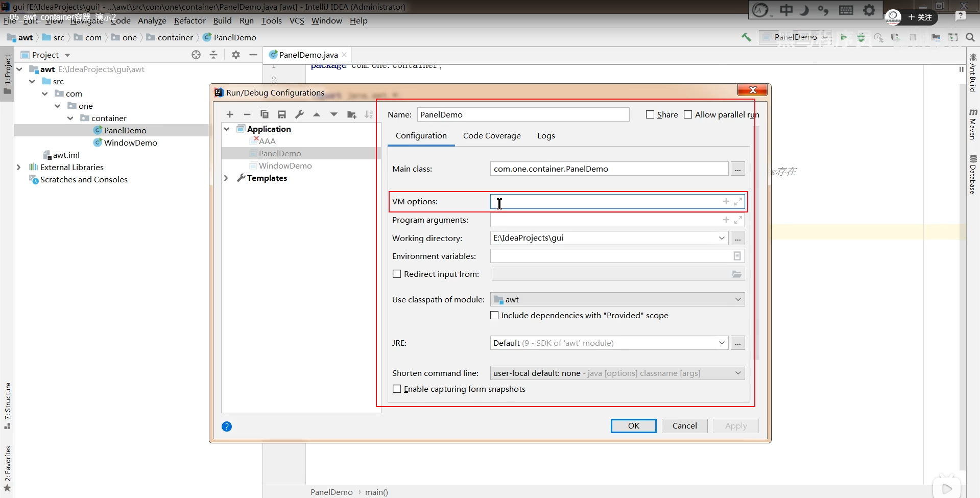Move configuration down with arrow icon
This screenshot has height=498, width=980.
334,114
